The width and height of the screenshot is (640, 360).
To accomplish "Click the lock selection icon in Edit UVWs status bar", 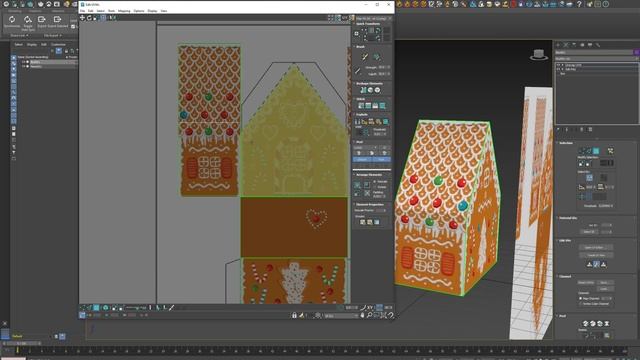I will pos(294,315).
